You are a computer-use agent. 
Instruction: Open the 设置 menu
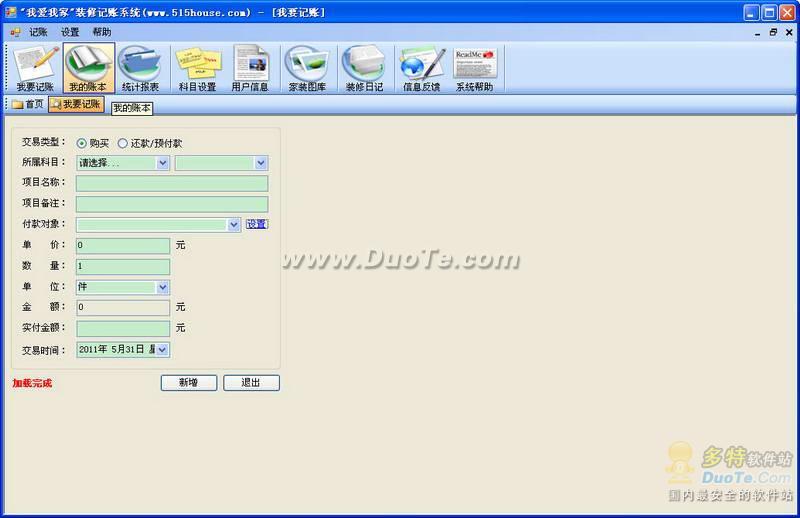(x=70, y=32)
